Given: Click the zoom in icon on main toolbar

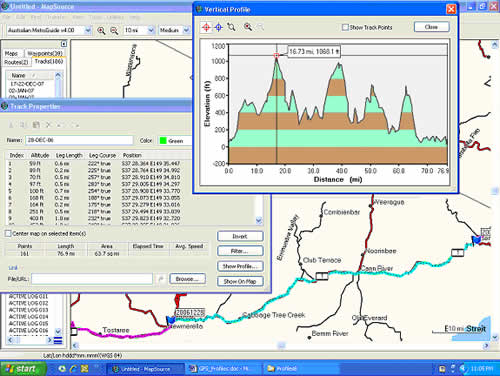Looking at the screenshot, I should tap(101, 31).
